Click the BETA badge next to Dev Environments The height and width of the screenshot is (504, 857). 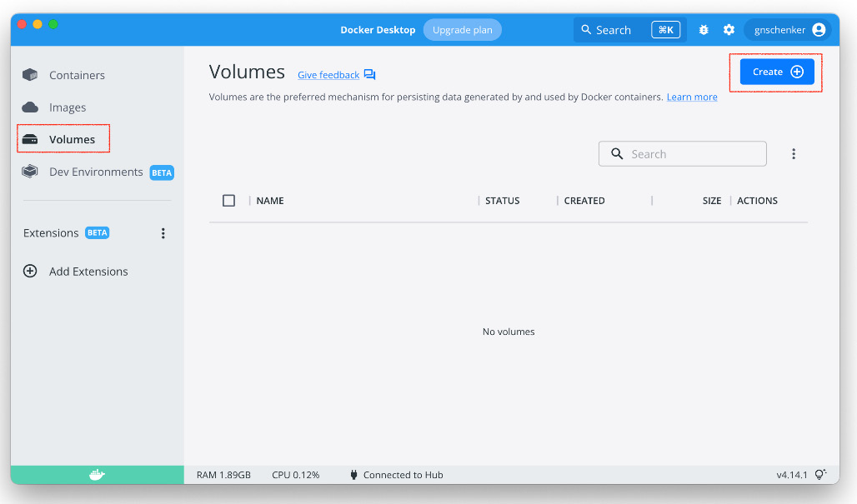162,172
